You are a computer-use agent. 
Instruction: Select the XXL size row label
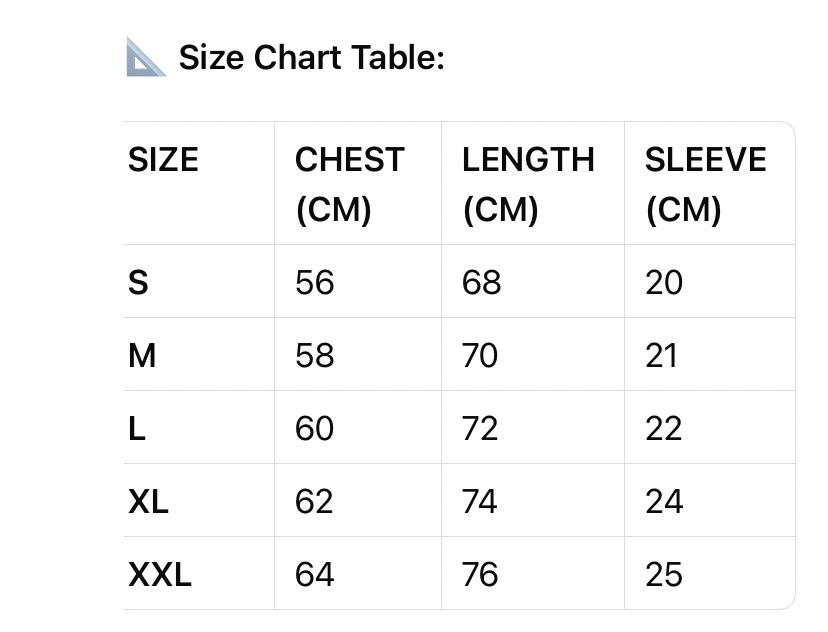point(160,575)
